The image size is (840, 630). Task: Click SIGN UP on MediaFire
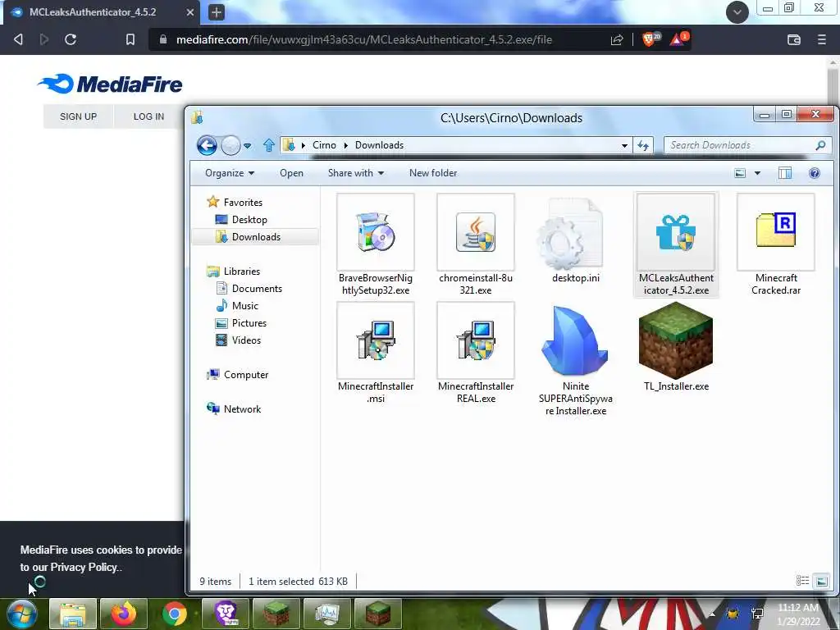[78, 116]
